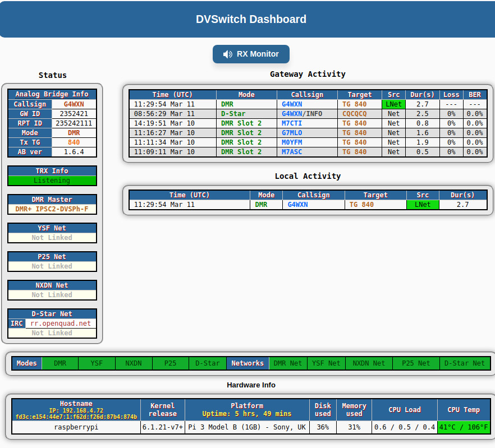Viewport: 495px width, 448px height.
Task: Open callsign M7CTI in Gateway Activity
Action: (x=291, y=123)
